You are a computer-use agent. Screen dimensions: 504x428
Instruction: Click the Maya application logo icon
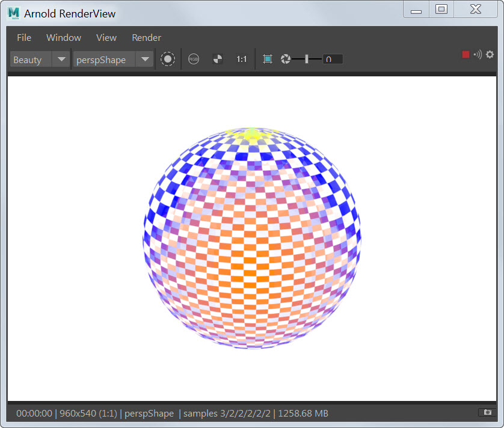point(14,13)
